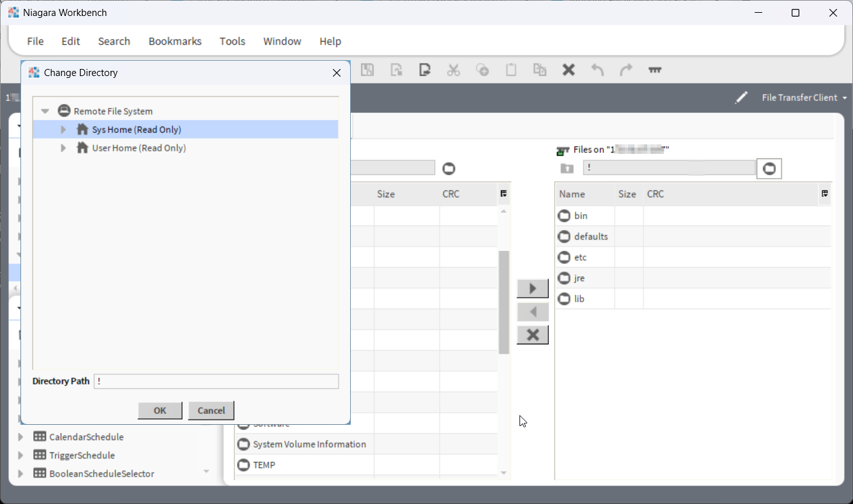
Task: Select the Sys Home (Read Only) tree row
Action: pyautogui.click(x=185, y=130)
